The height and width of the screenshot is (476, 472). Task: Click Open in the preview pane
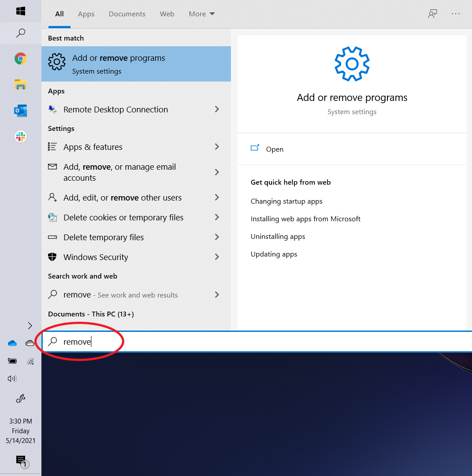click(x=274, y=149)
